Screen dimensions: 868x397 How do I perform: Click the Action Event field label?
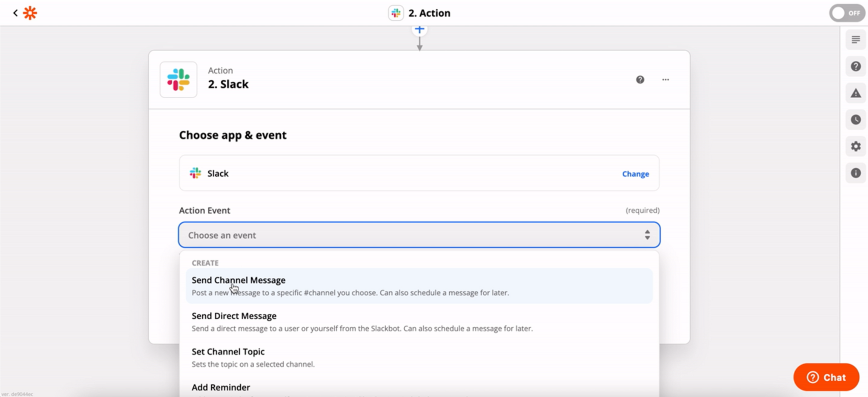[204, 211]
